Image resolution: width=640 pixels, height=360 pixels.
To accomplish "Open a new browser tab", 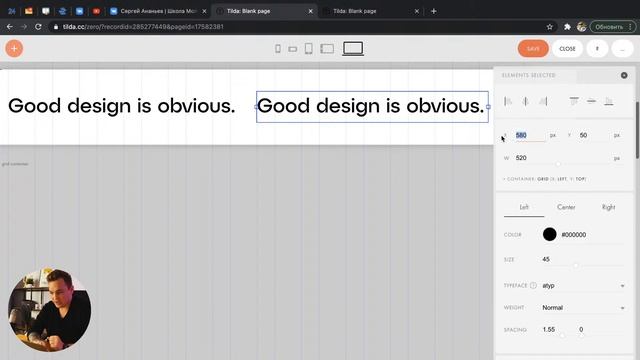I will coord(433,11).
